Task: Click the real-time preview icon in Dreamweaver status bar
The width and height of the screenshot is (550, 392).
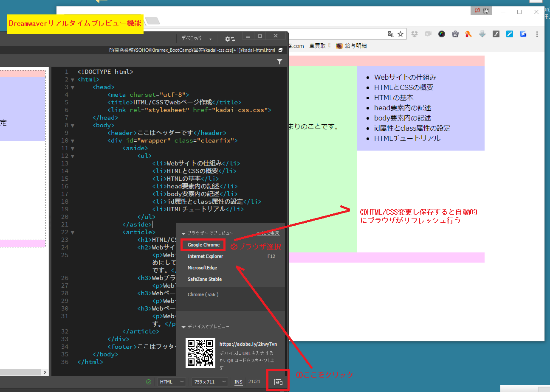Action: (278, 382)
